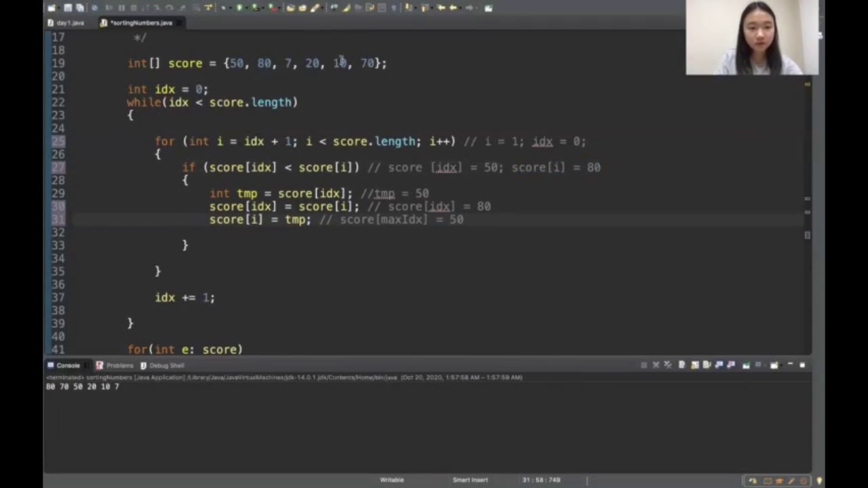Click the Save toolbar icon
Image resolution: width=868 pixels, height=488 pixels.
tap(68, 8)
